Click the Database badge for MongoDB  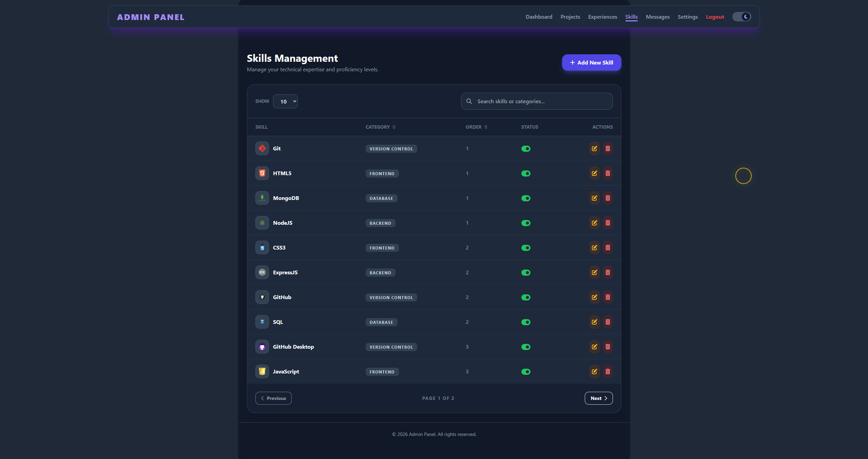pyautogui.click(x=381, y=198)
